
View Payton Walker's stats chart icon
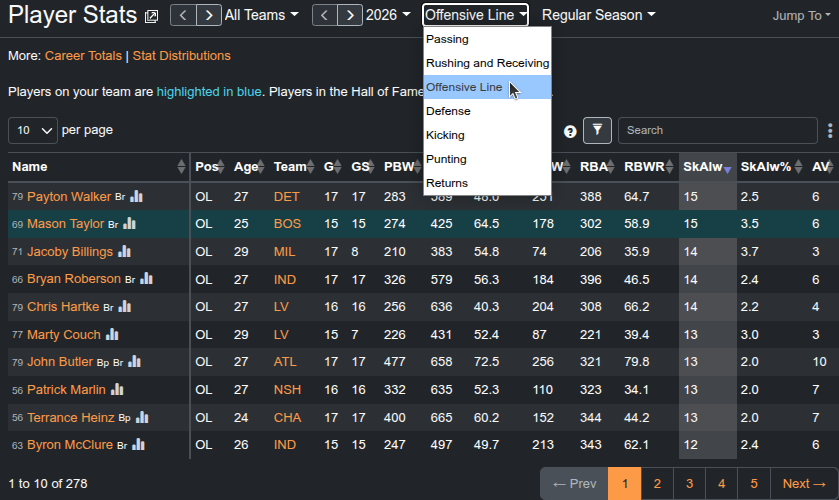(x=136, y=196)
